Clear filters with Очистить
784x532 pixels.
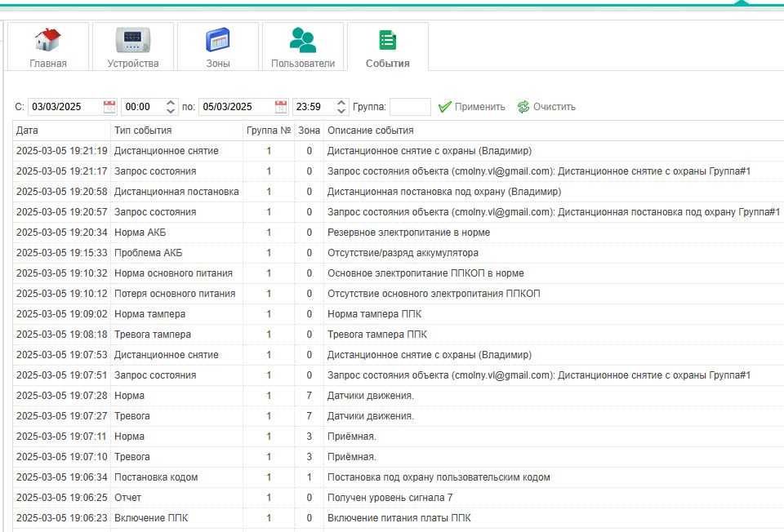tap(546, 107)
